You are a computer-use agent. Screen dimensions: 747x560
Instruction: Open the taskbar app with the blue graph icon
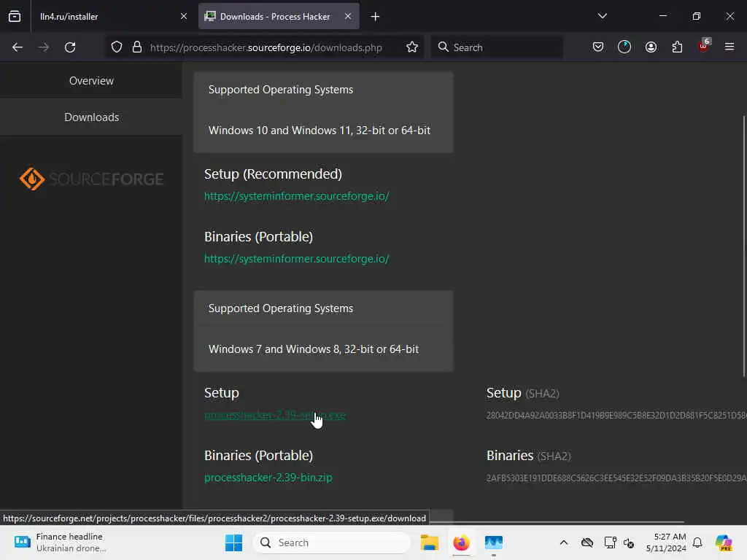[494, 542]
